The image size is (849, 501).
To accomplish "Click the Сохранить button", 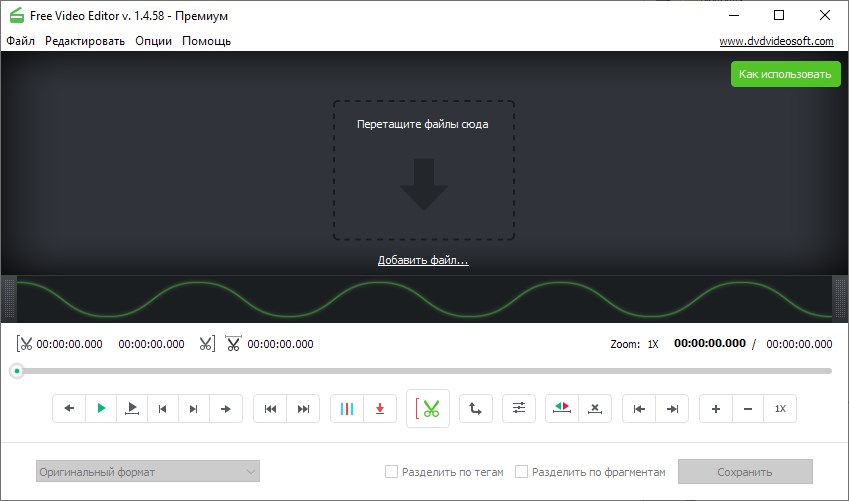I will (745, 472).
